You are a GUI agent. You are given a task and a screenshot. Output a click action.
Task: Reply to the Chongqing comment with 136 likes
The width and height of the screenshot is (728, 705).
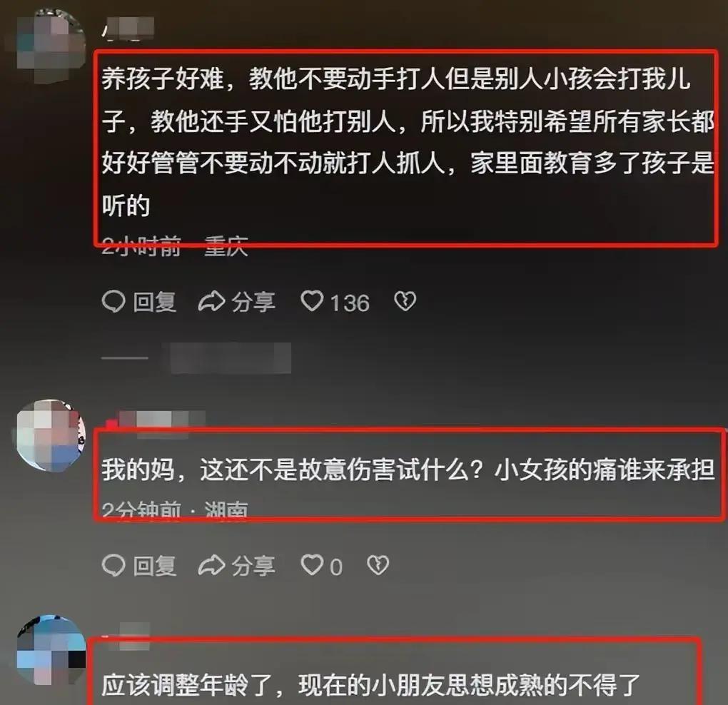coord(139,302)
